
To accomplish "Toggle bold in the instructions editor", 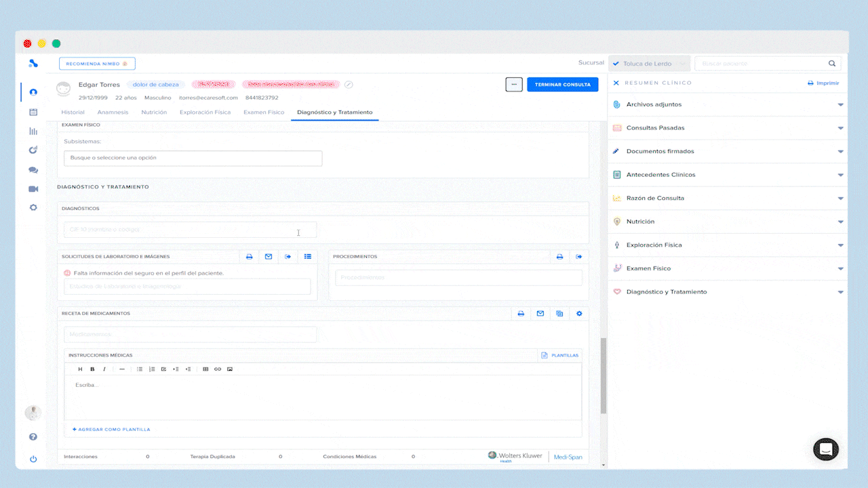I will 92,369.
